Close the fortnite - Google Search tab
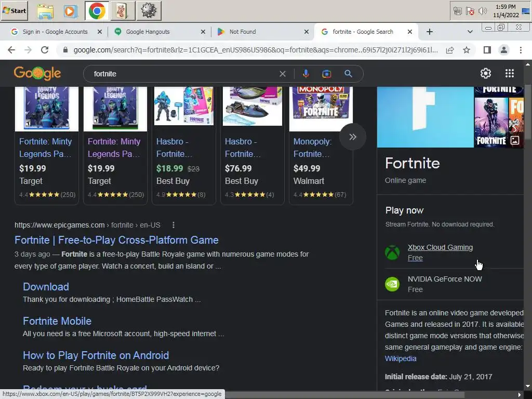Image resolution: width=532 pixels, height=399 pixels. click(410, 32)
